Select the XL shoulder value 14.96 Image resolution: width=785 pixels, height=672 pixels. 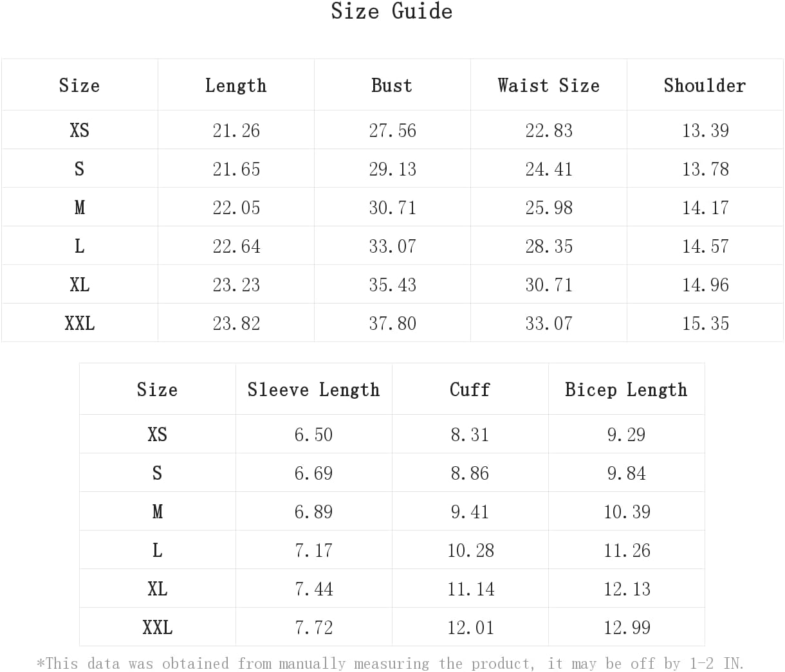(x=705, y=284)
